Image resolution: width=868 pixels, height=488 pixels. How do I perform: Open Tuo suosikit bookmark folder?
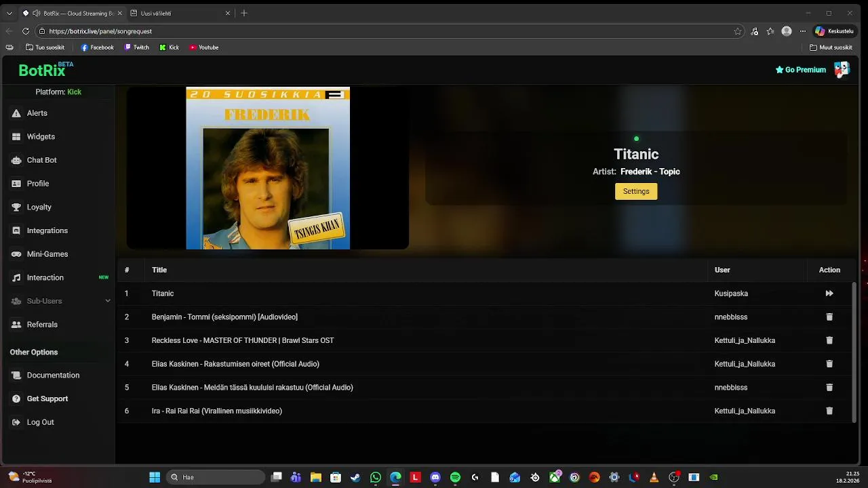45,47
